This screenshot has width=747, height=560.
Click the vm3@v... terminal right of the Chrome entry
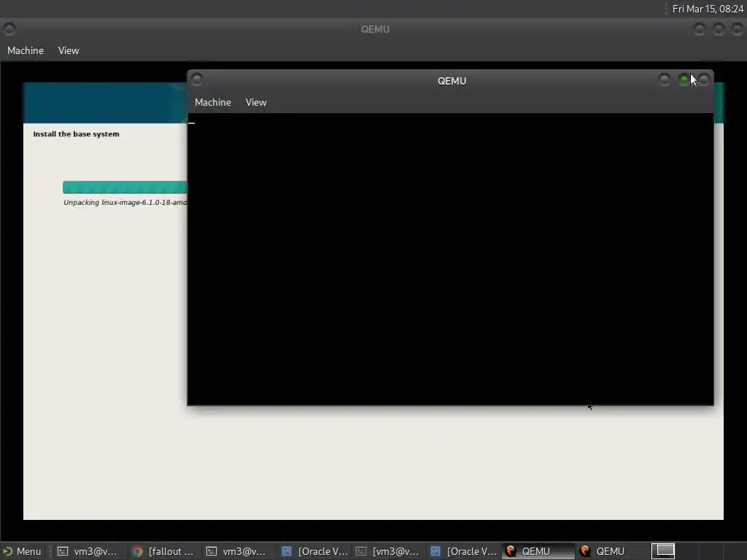[x=236, y=551]
